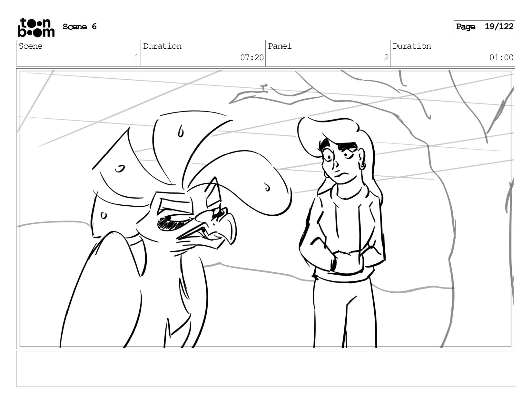Click the Toon Boom logo
This screenshot has width=532, height=411.
36,27
